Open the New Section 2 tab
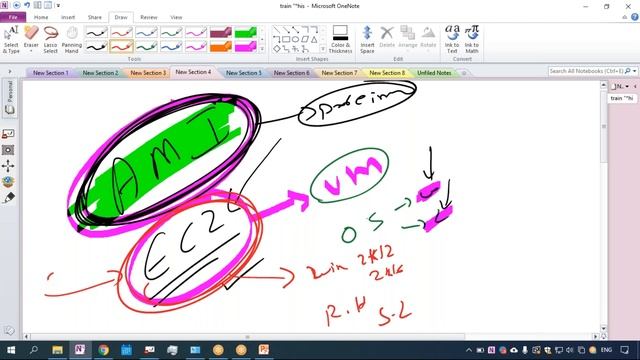Image resolution: width=640 pixels, height=360 pixels. point(100,73)
